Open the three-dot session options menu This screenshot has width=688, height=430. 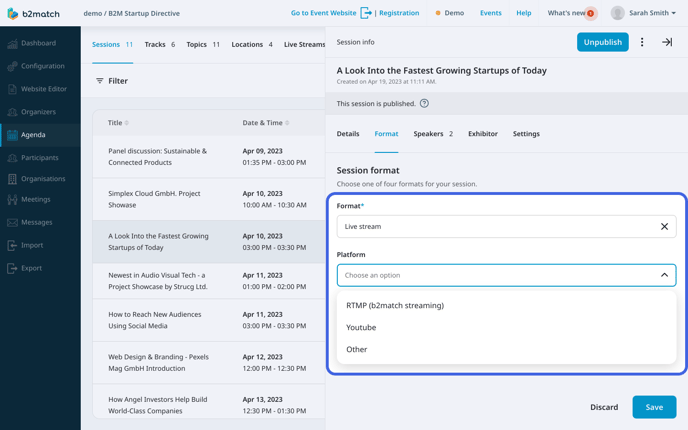pos(642,42)
